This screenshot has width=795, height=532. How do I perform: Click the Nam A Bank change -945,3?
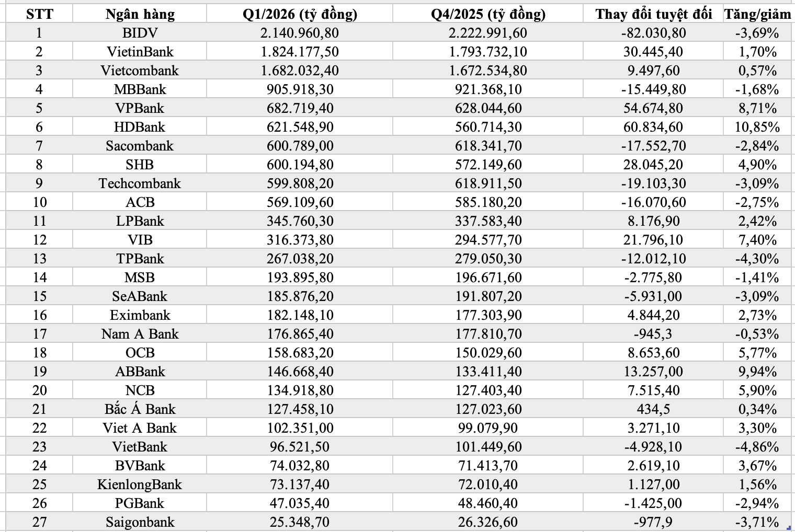coord(653,334)
